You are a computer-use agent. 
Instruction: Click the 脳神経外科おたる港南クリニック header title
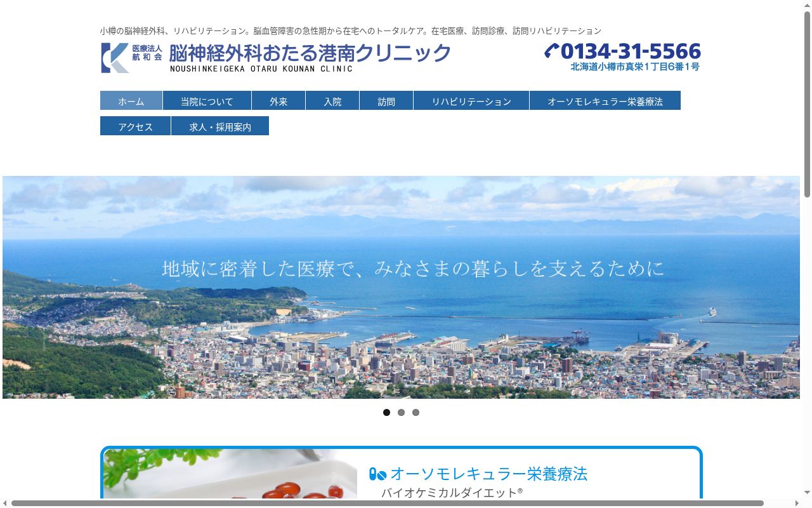310,53
